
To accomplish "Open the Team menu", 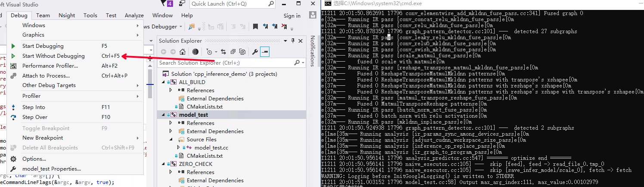I will (43, 15).
